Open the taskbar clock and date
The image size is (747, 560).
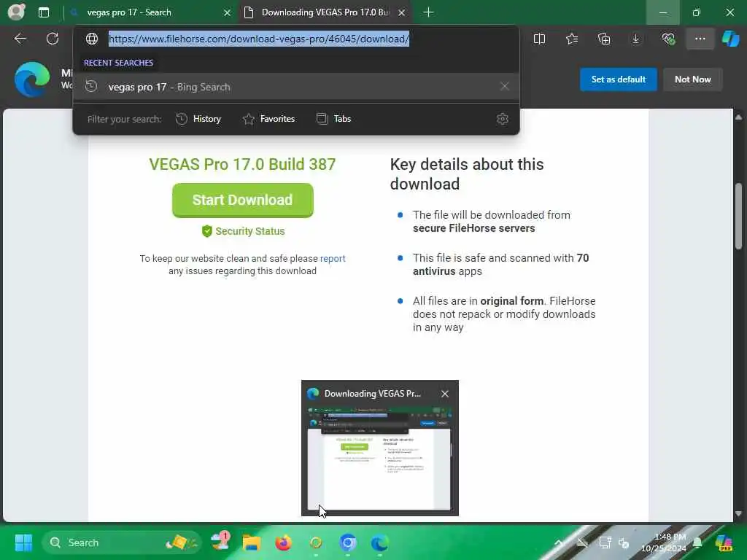click(663, 542)
